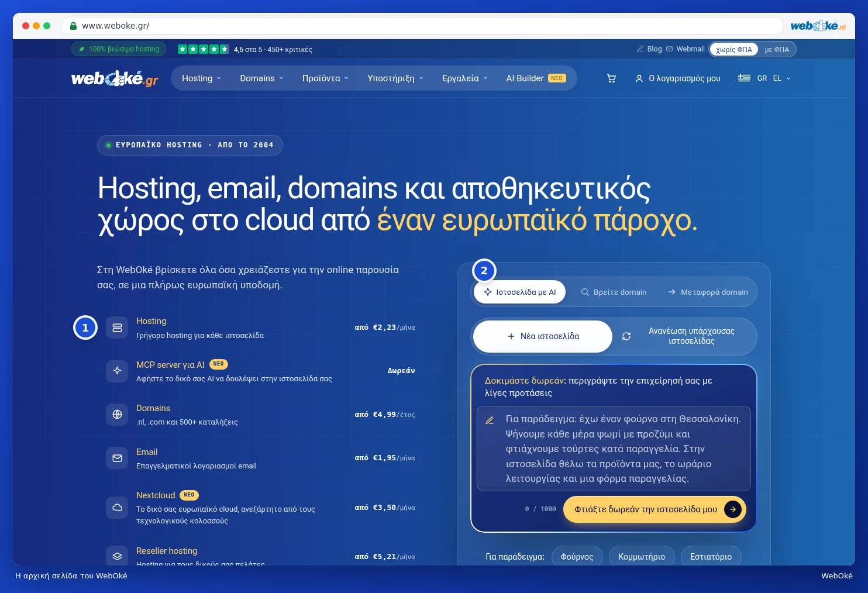Switch to Βρείτε domain tab
This screenshot has height=593, width=868.
pyautogui.click(x=614, y=292)
